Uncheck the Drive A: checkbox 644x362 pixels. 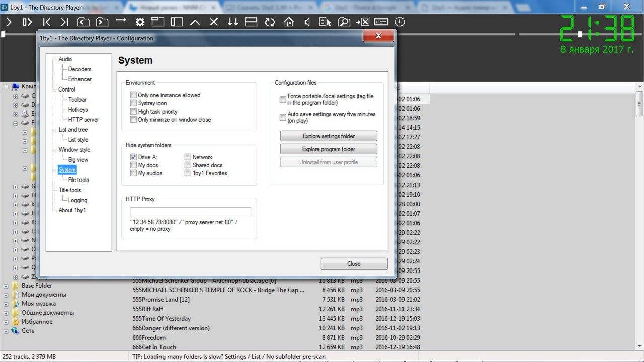(x=133, y=157)
